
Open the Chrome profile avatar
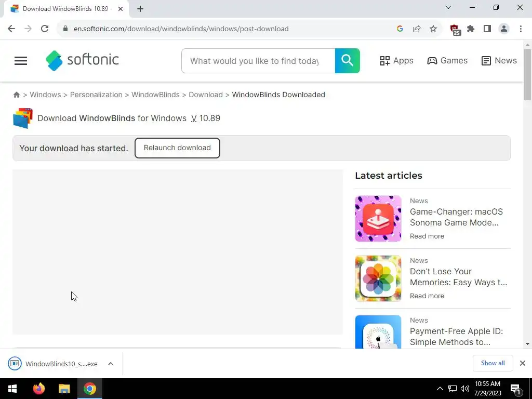[504, 29]
